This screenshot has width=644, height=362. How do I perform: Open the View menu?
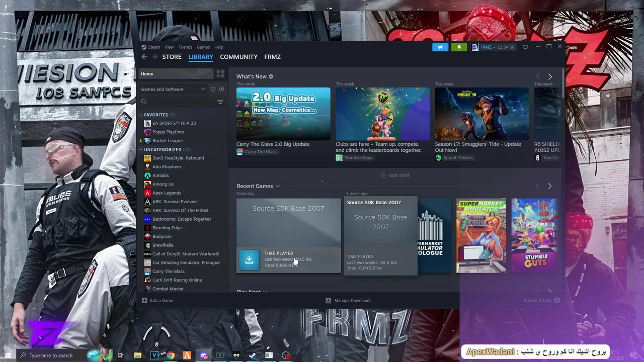pyautogui.click(x=169, y=47)
